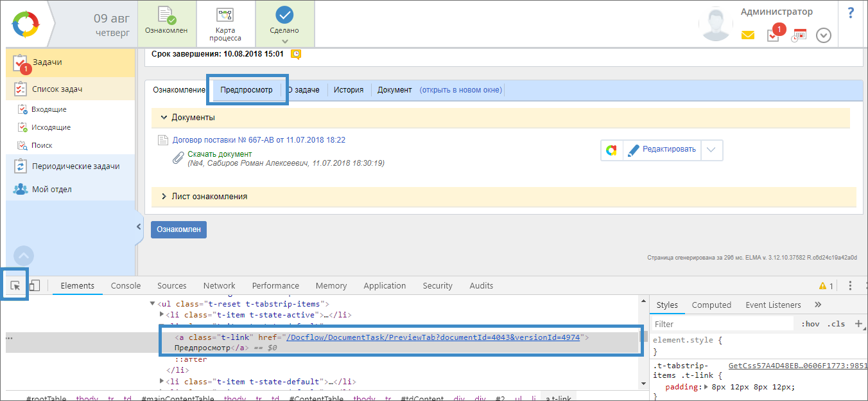
Task: Click the help question mark icon
Action: pyautogui.click(x=851, y=13)
